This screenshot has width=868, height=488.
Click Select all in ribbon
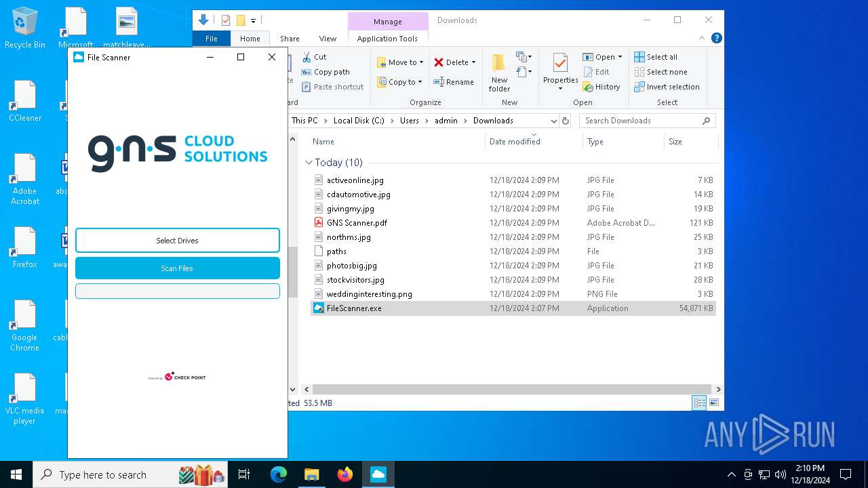tap(656, 57)
